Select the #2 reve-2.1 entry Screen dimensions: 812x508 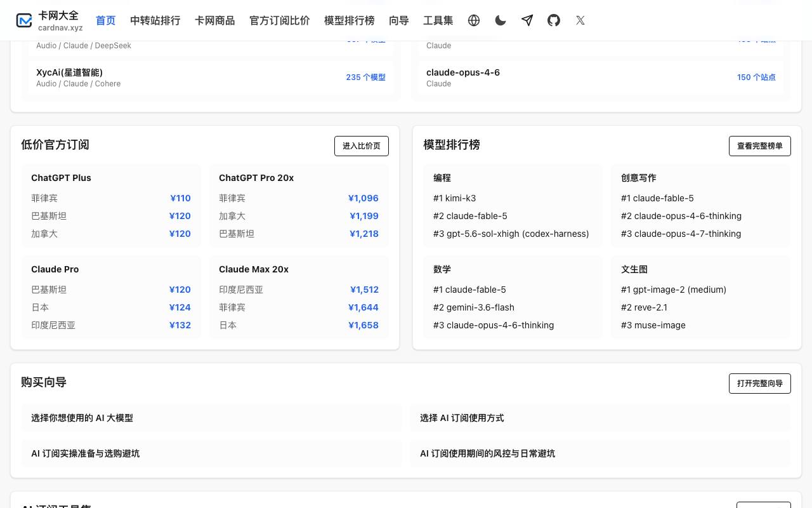tap(644, 307)
